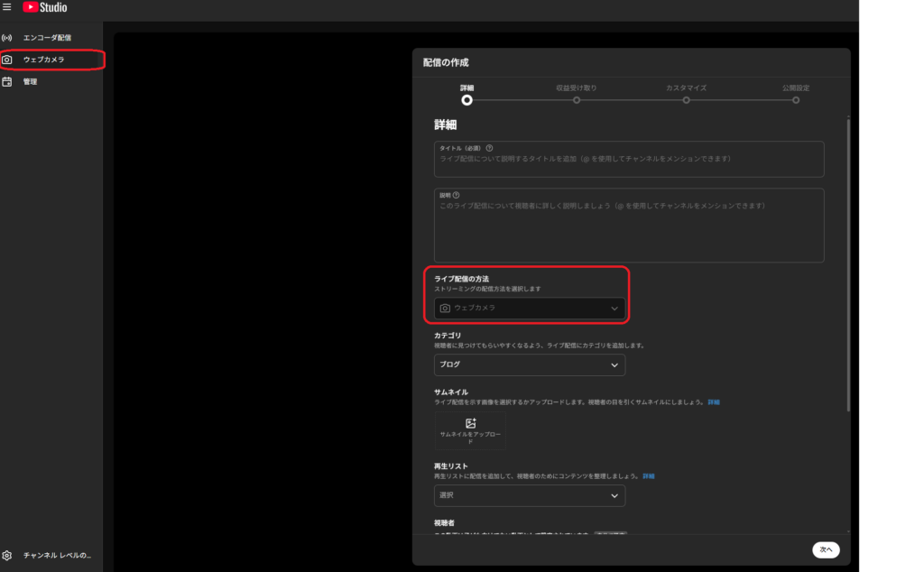Click the サムネイルをアップロード image icon
Screen dimensions: 924x572
[470, 423]
